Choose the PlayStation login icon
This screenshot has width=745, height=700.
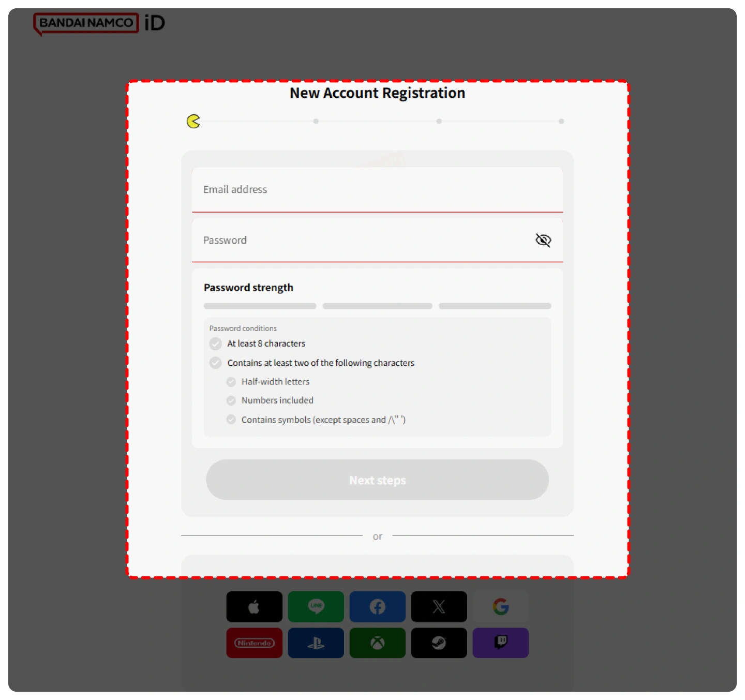(x=316, y=643)
